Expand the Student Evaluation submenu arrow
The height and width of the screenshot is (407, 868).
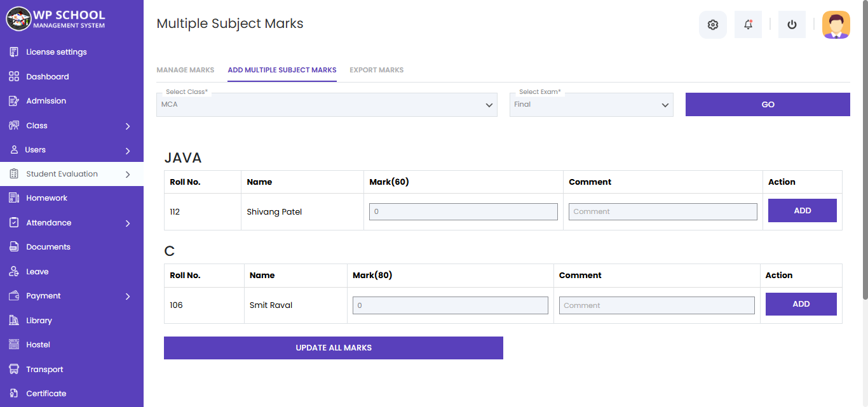128,174
